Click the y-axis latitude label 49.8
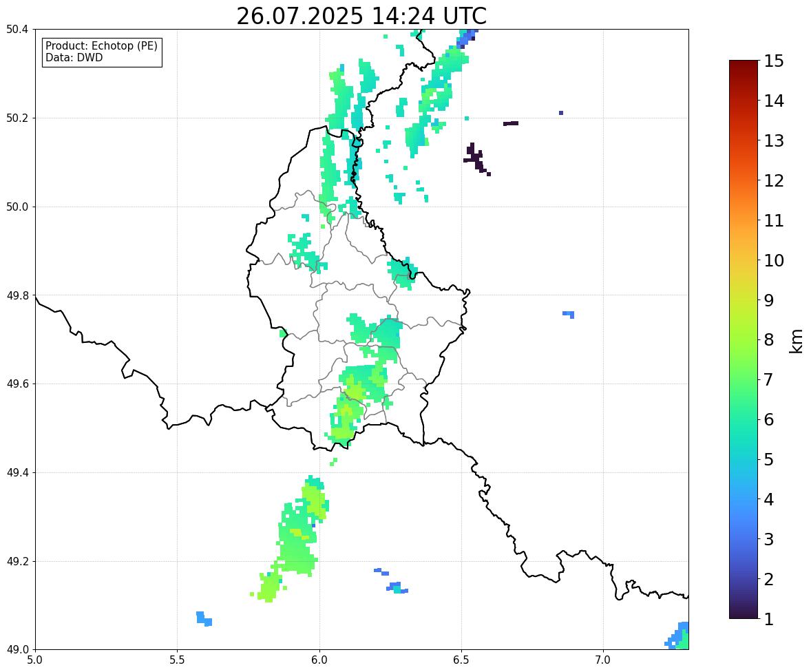Screen dimensions: 811x672 17,295
